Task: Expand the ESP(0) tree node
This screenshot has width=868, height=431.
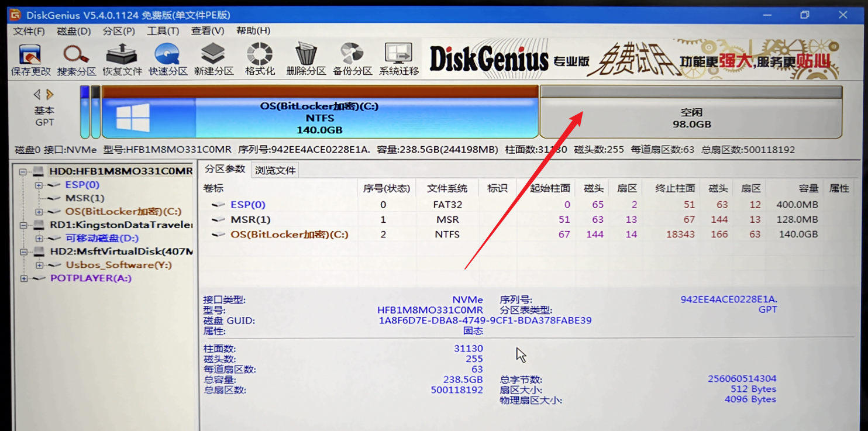Action: click(39, 185)
